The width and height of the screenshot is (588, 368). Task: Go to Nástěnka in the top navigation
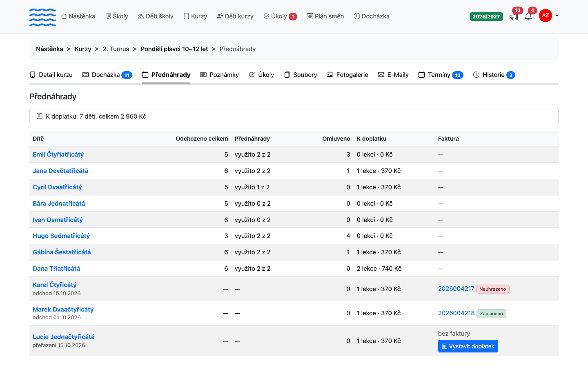tap(78, 16)
